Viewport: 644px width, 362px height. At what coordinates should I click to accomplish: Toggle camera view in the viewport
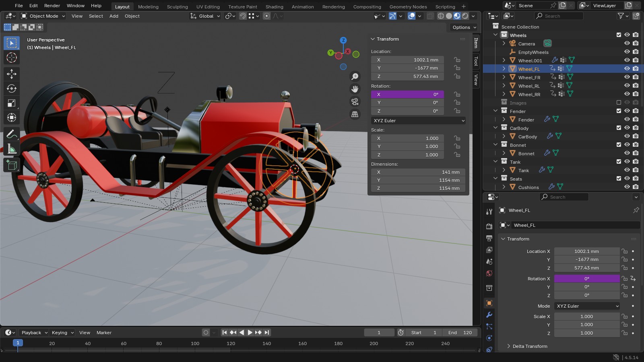(x=355, y=101)
